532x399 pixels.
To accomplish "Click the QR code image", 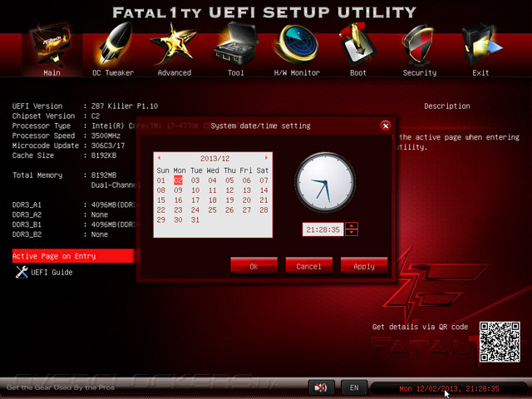I will point(500,342).
